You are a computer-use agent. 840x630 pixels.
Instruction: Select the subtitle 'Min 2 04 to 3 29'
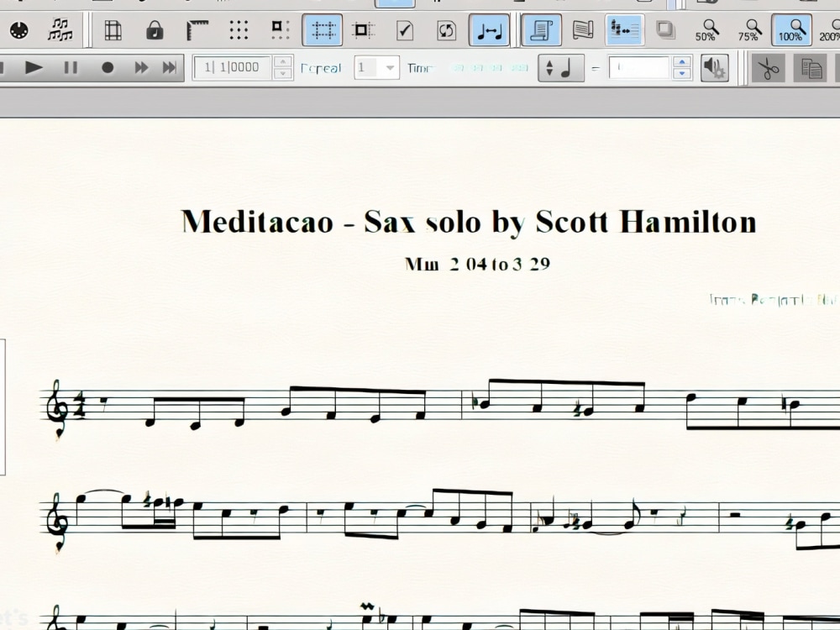tap(477, 264)
